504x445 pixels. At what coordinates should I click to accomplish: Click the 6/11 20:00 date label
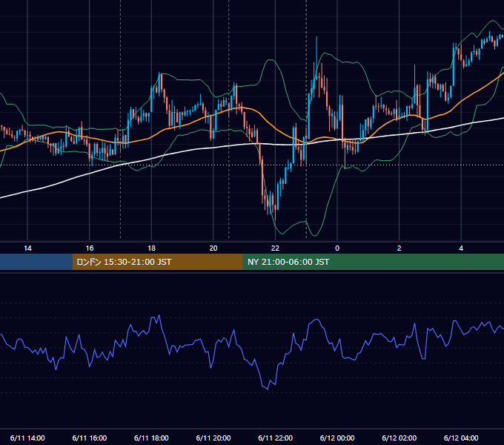tap(213, 438)
